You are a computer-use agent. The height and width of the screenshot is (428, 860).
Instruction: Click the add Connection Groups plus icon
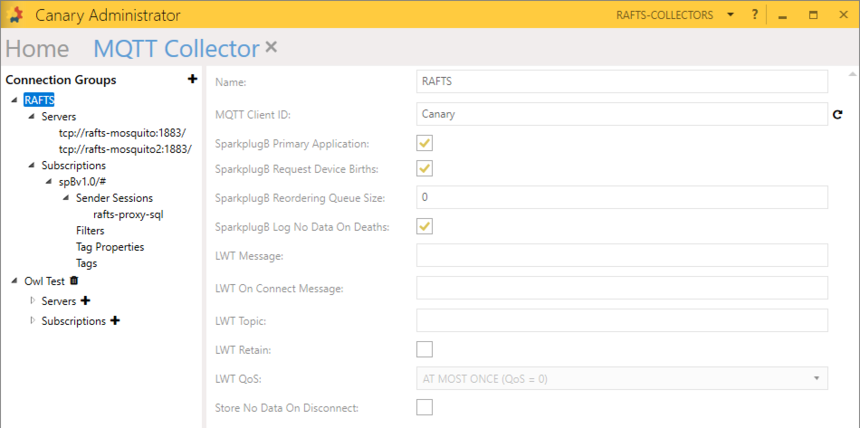(x=192, y=80)
